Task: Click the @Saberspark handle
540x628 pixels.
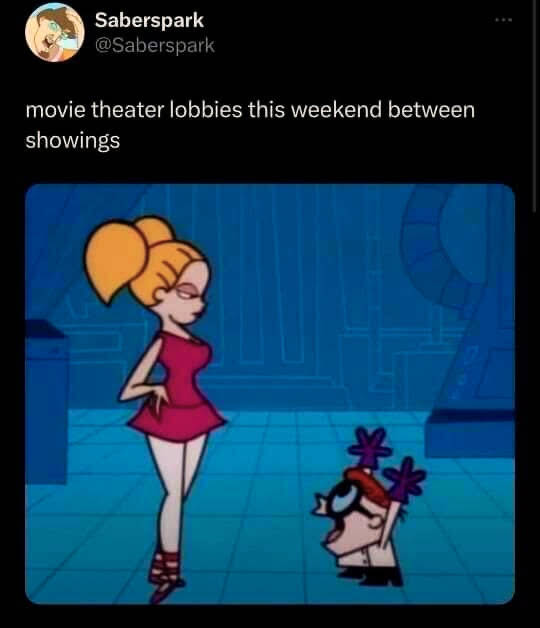Action: [155, 46]
